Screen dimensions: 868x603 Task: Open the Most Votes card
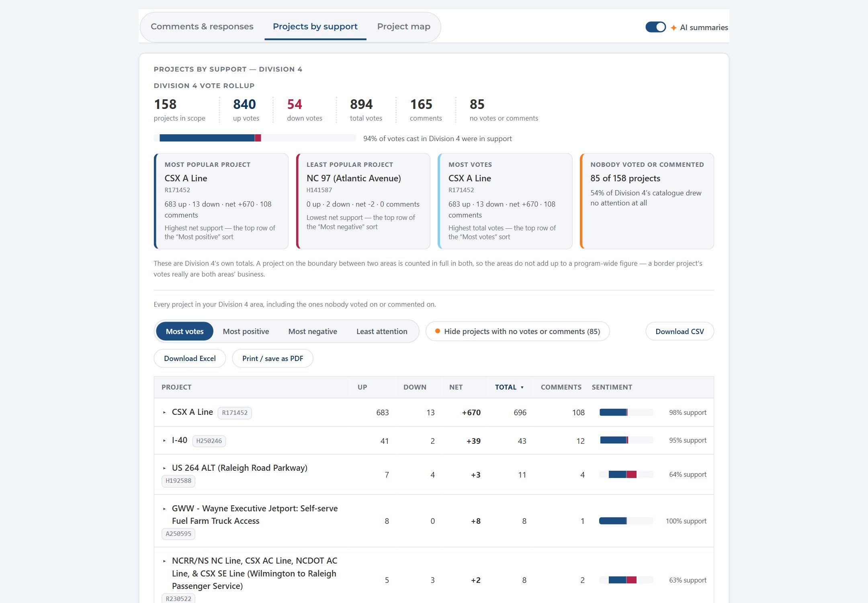pyautogui.click(x=505, y=201)
